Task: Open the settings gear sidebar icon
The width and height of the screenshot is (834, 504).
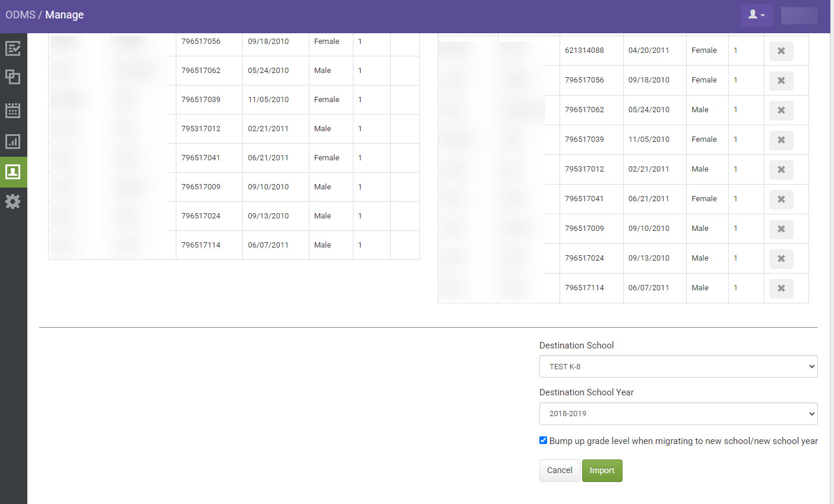Action: [13, 201]
